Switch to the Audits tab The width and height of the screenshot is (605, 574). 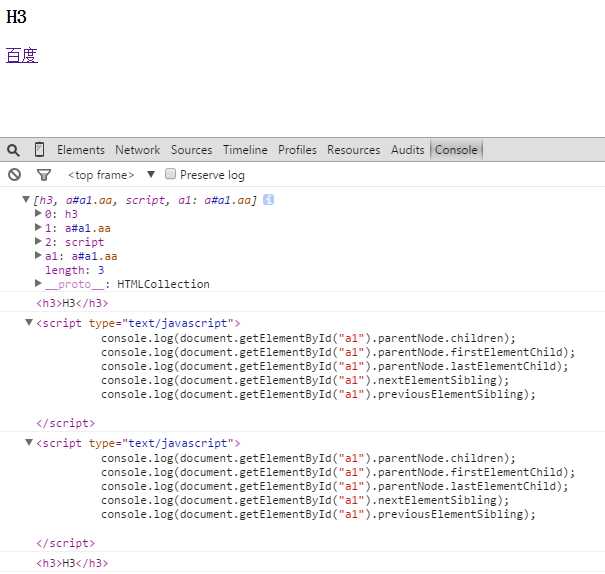click(x=407, y=150)
